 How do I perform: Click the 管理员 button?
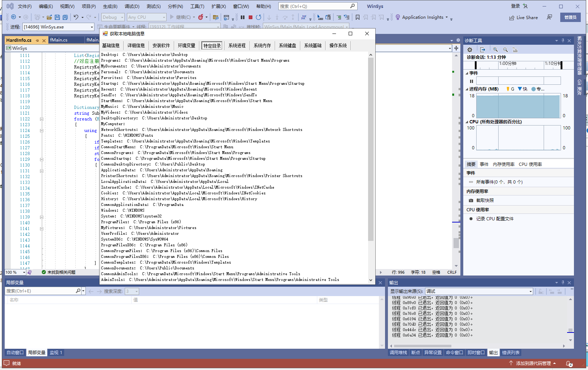(x=570, y=17)
